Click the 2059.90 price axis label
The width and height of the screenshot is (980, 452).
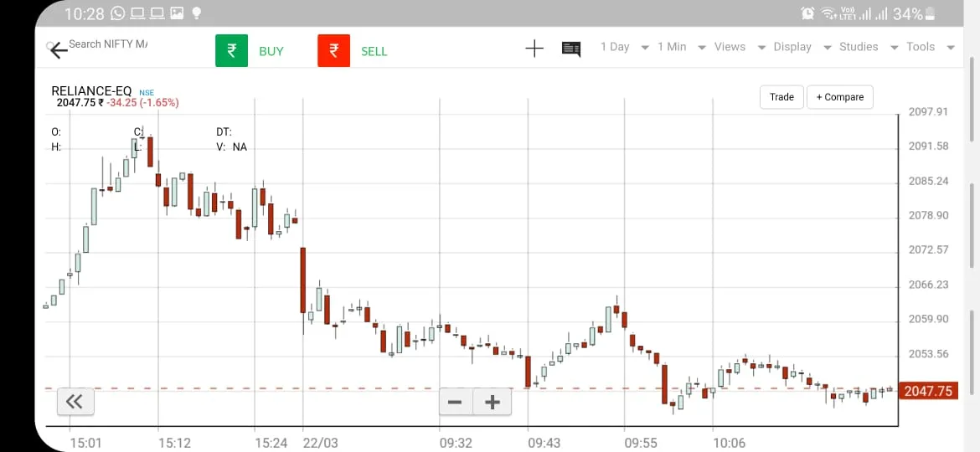pos(928,319)
